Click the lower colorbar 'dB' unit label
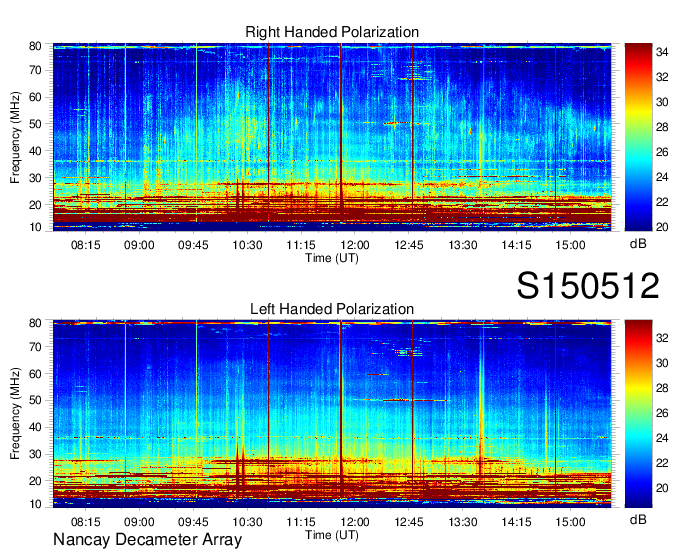Screen dimensions: 680x552 tap(638, 520)
